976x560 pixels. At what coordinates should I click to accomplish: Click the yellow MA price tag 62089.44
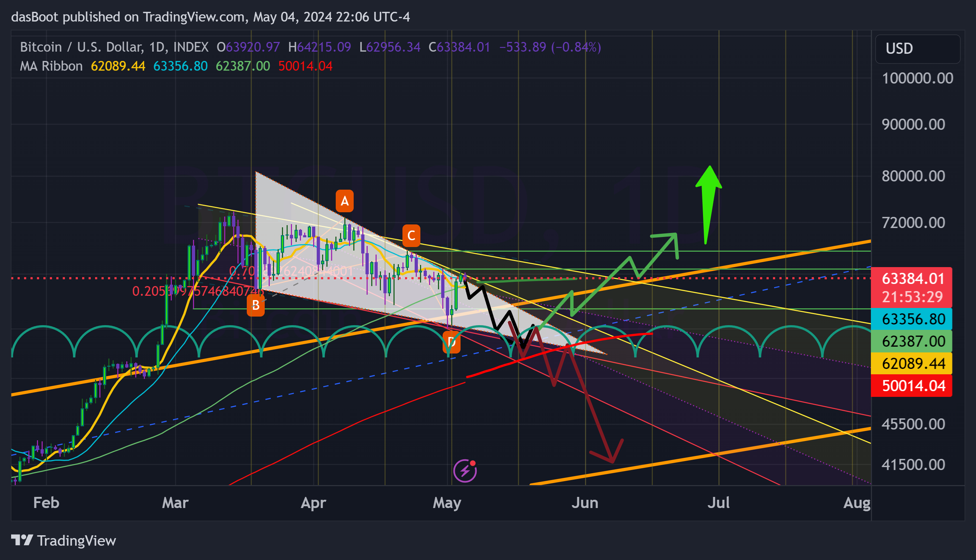pos(911,363)
